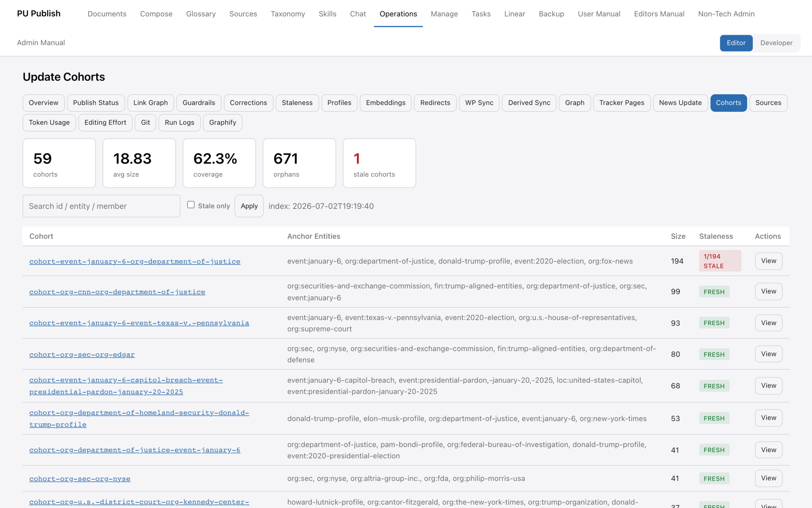
Task: Switch to the Overview tab
Action: (44, 103)
